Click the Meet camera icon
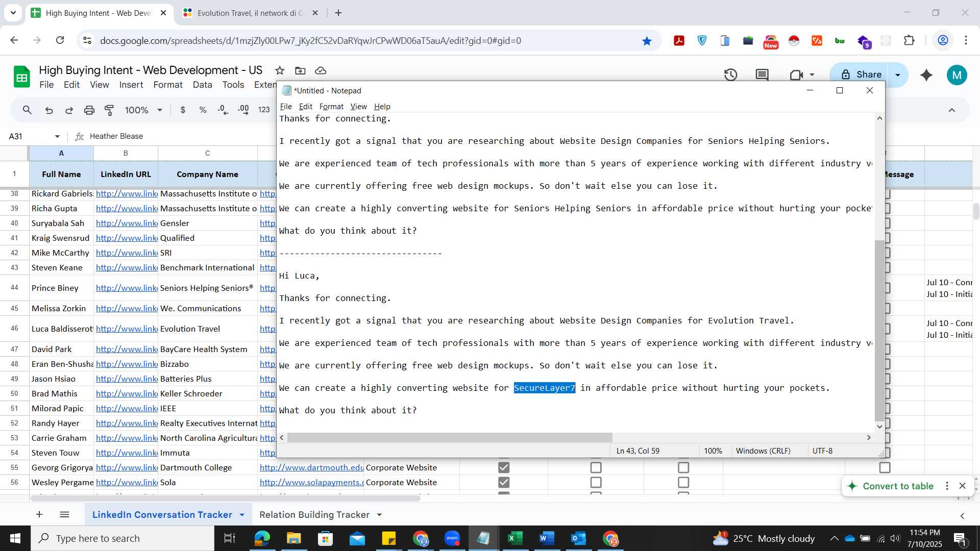This screenshot has width=980, height=551. (x=796, y=75)
